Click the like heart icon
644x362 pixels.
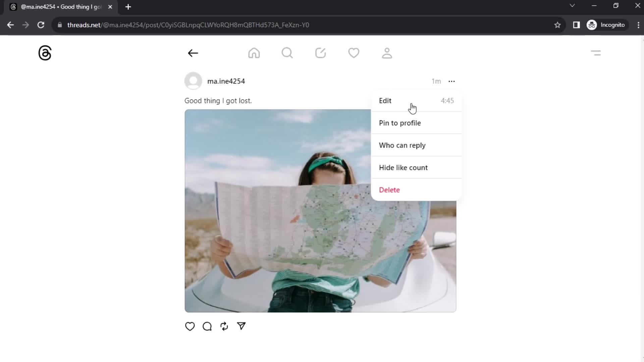(190, 326)
